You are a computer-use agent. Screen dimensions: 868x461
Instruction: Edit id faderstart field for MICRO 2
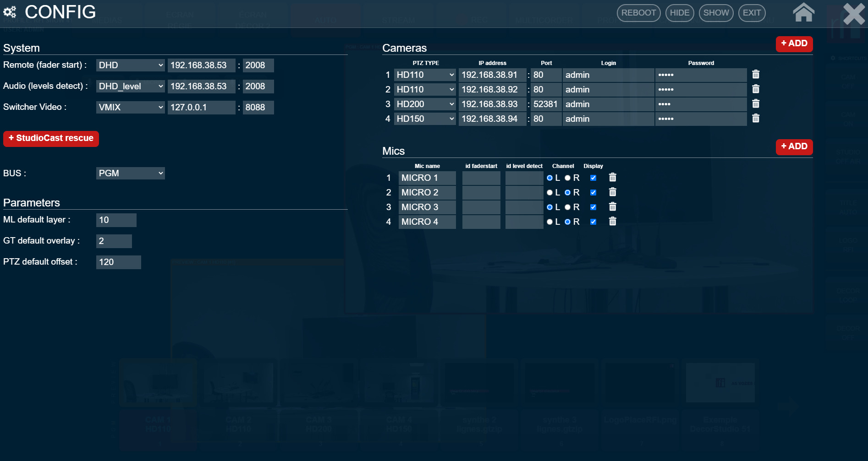coord(481,192)
